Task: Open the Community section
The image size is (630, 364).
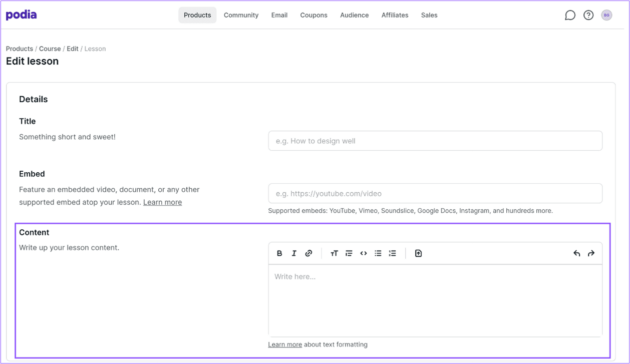Action: 241,15
